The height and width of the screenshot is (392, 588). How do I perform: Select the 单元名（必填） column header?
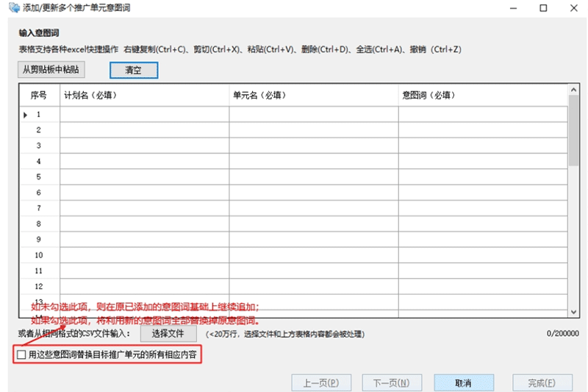click(313, 95)
